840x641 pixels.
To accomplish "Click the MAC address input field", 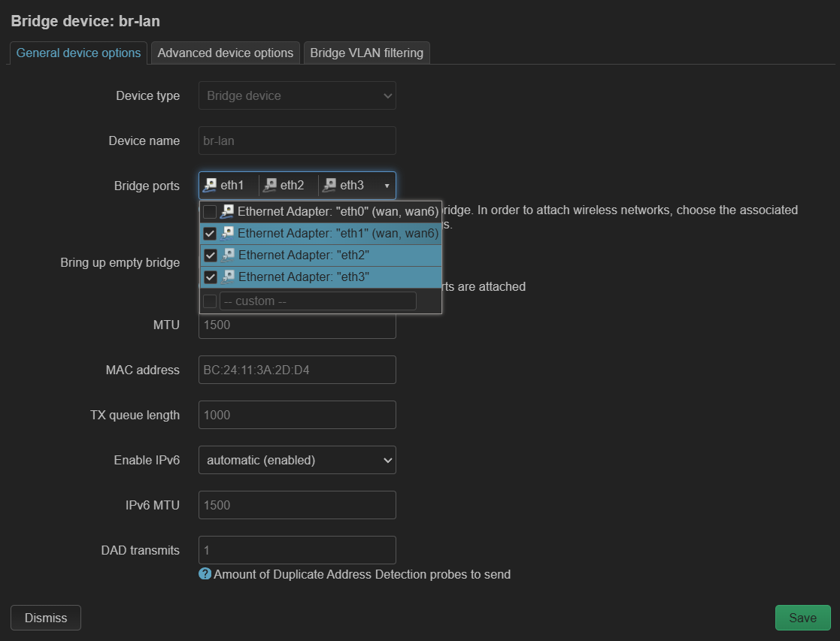I will (297, 370).
